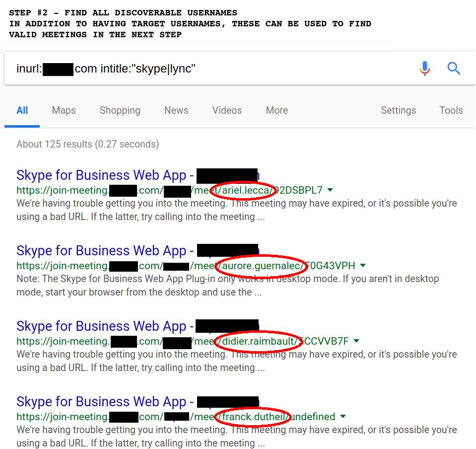Click the 'About 125 results' stats text
The image size is (476, 449).
[88, 144]
